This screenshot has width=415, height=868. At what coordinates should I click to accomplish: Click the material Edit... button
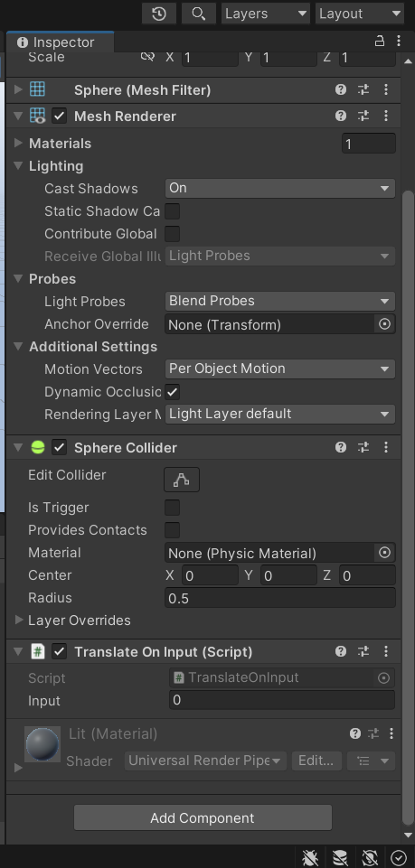(316, 761)
